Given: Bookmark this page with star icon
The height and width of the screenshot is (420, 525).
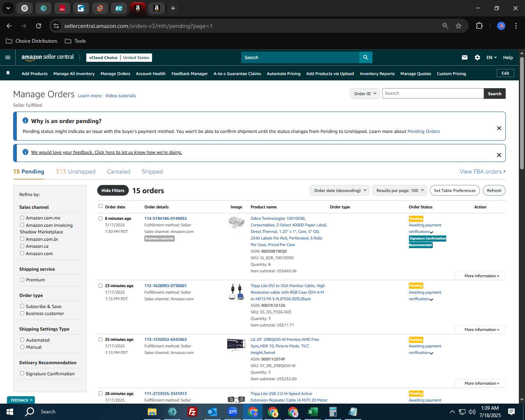Looking at the screenshot, I should tap(459, 26).
